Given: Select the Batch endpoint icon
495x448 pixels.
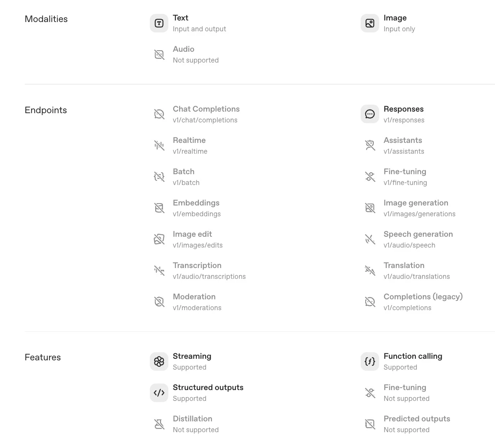Looking at the screenshot, I should 159,177.
